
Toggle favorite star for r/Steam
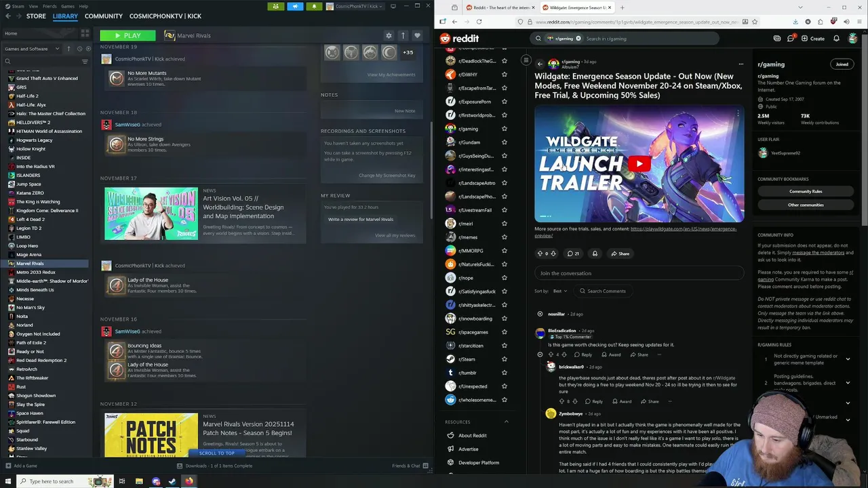coord(504,359)
